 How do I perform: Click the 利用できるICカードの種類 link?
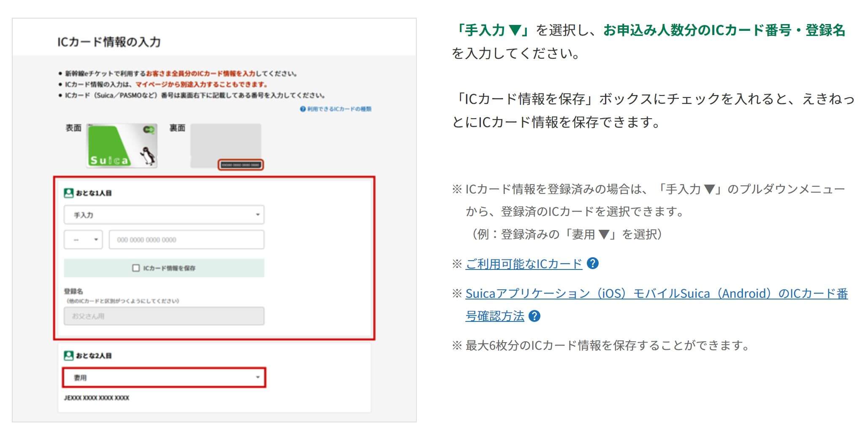pos(339,109)
